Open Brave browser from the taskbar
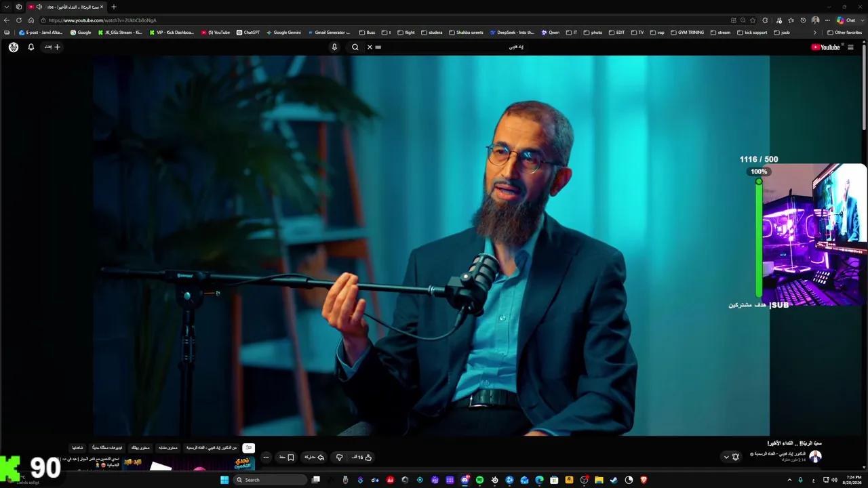 pyautogui.click(x=644, y=480)
